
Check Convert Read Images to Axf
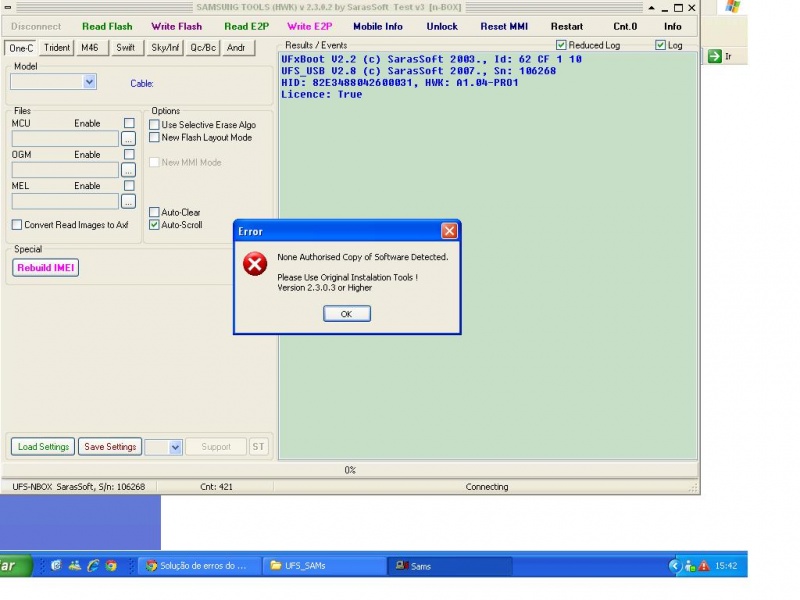17,225
